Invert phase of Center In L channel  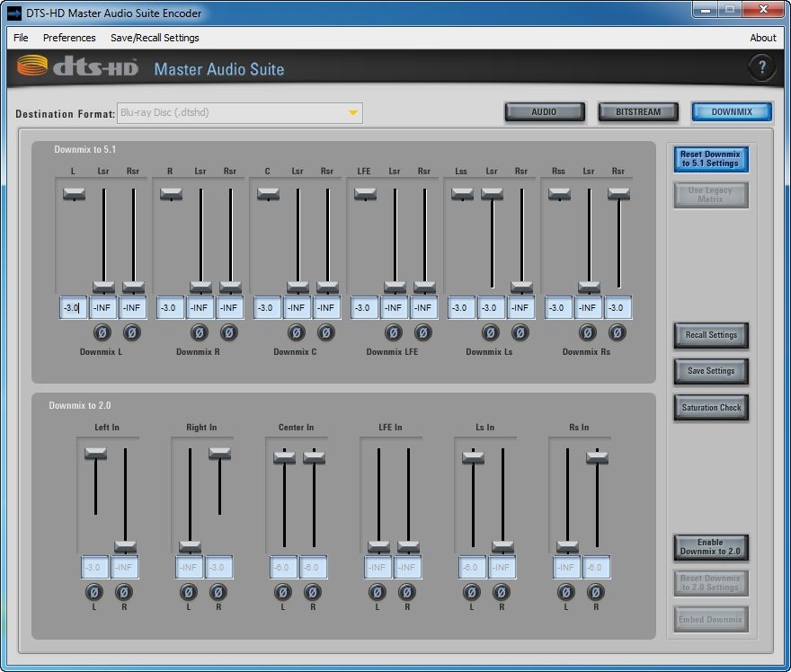pos(283,592)
